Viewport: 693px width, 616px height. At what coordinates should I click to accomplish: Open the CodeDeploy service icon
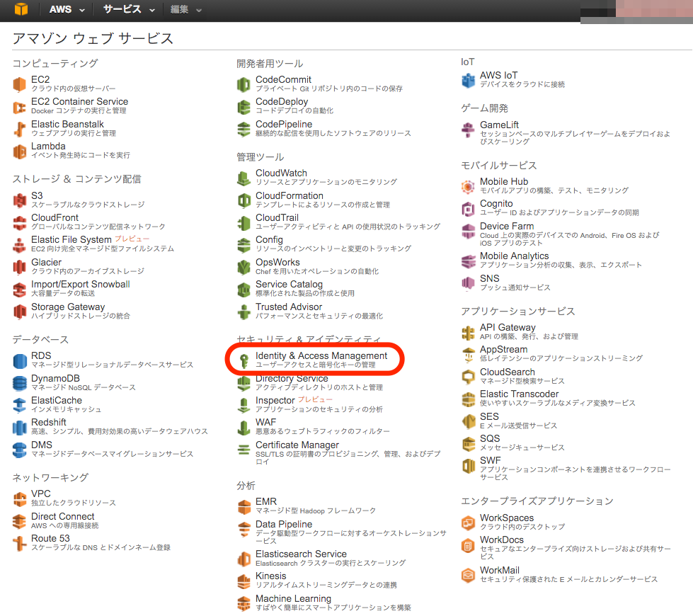coord(243,105)
